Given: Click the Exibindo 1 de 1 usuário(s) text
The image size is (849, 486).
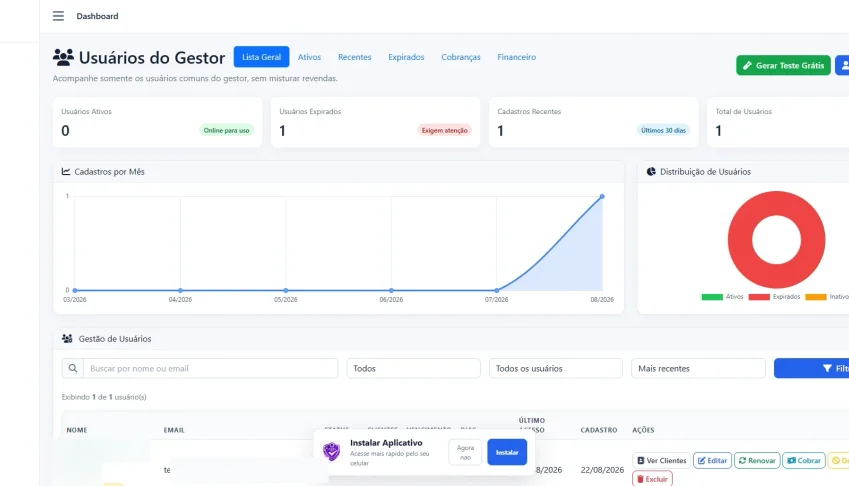Looking at the screenshot, I should pos(104,397).
